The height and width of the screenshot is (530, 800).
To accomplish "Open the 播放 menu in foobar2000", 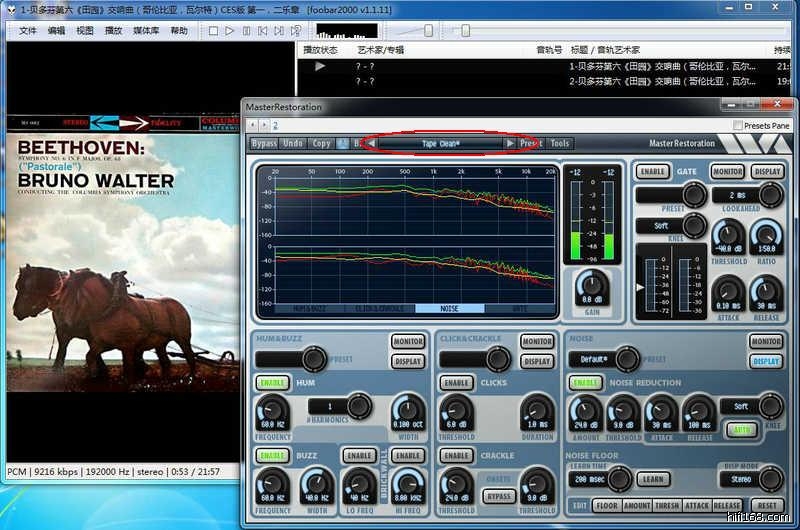I will (113, 31).
